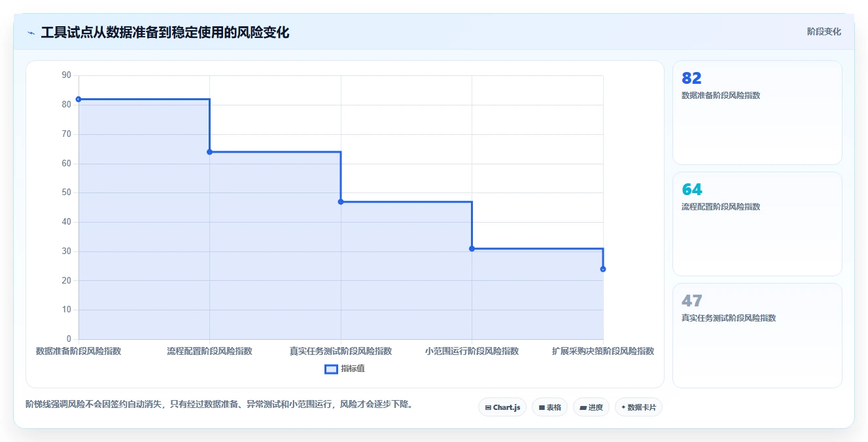Click the y-axis tick label 60
This screenshot has width=868, height=442.
[x=66, y=163]
